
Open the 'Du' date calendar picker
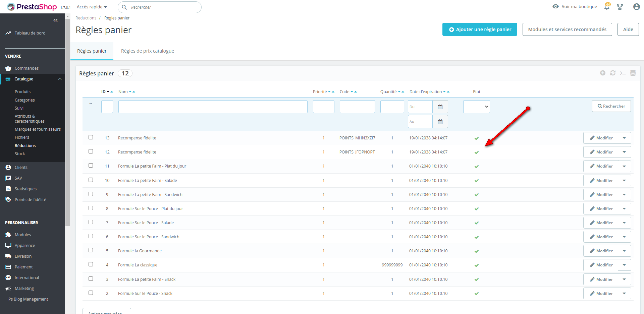[440, 107]
